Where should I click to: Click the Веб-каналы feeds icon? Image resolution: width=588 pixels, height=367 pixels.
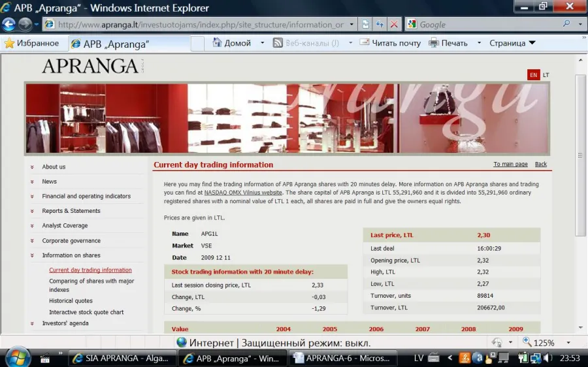pyautogui.click(x=278, y=42)
